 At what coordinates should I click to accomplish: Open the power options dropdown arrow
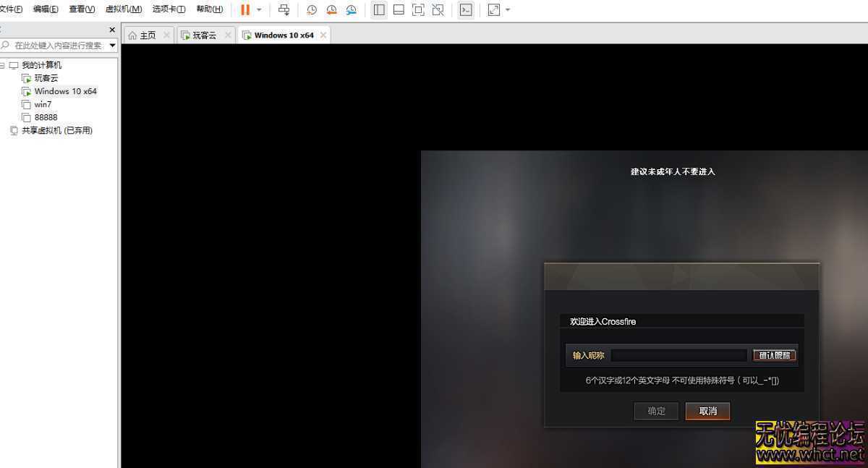coord(259,10)
